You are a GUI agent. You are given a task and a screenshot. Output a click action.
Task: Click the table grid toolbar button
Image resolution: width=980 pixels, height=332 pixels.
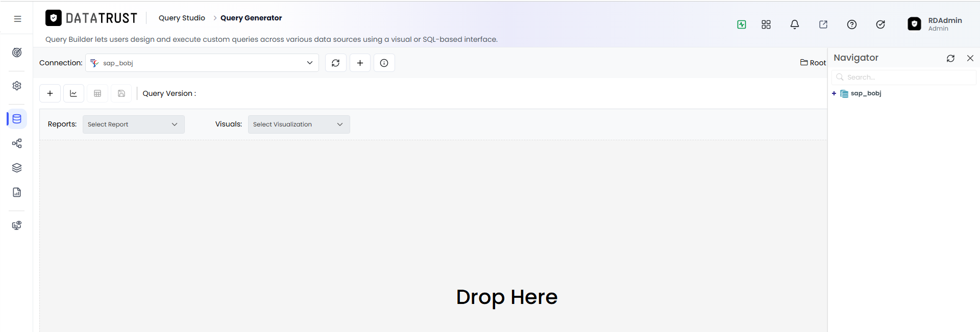point(97,93)
